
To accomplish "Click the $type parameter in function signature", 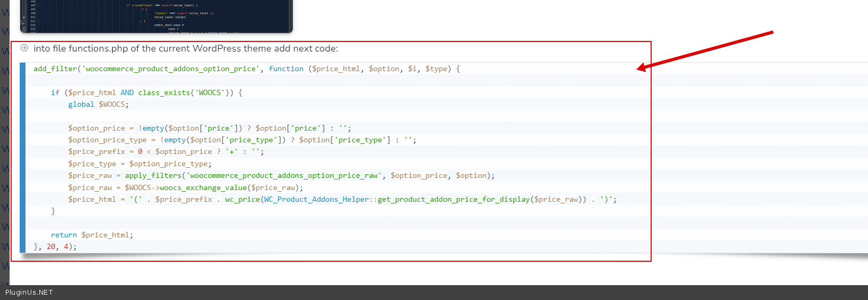I will pos(436,69).
